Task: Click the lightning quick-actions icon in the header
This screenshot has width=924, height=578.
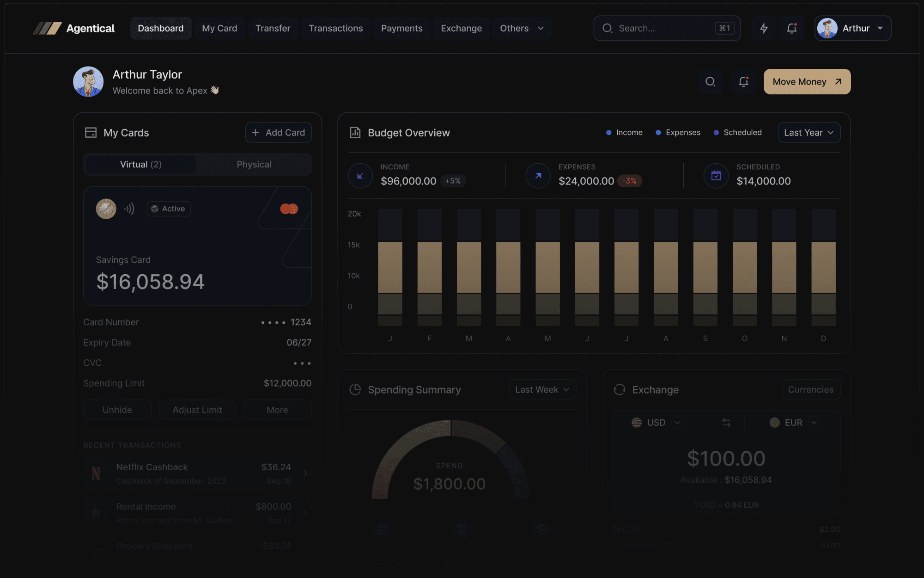Action: [x=764, y=28]
